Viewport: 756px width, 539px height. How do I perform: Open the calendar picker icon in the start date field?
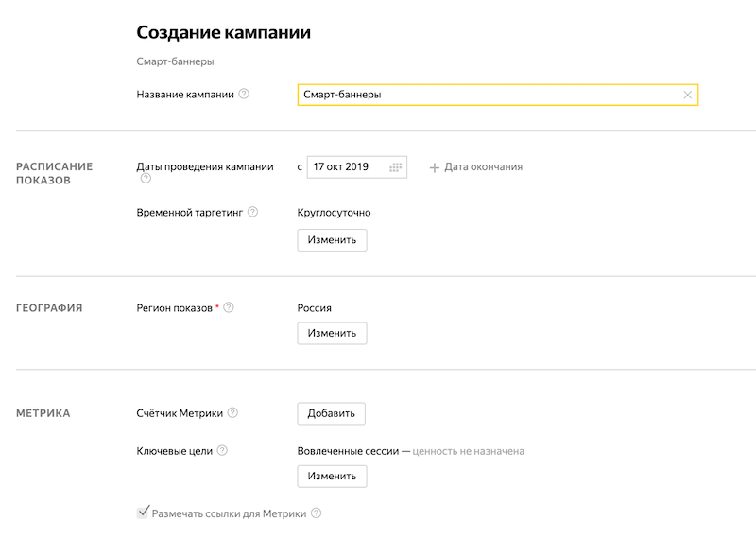point(395,167)
